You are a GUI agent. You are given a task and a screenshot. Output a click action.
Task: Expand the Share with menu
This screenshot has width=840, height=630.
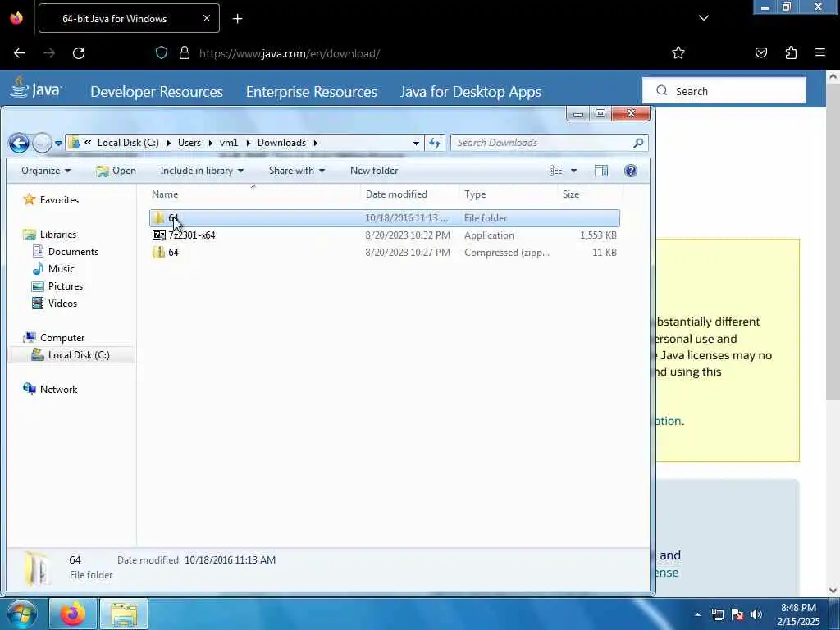click(297, 171)
